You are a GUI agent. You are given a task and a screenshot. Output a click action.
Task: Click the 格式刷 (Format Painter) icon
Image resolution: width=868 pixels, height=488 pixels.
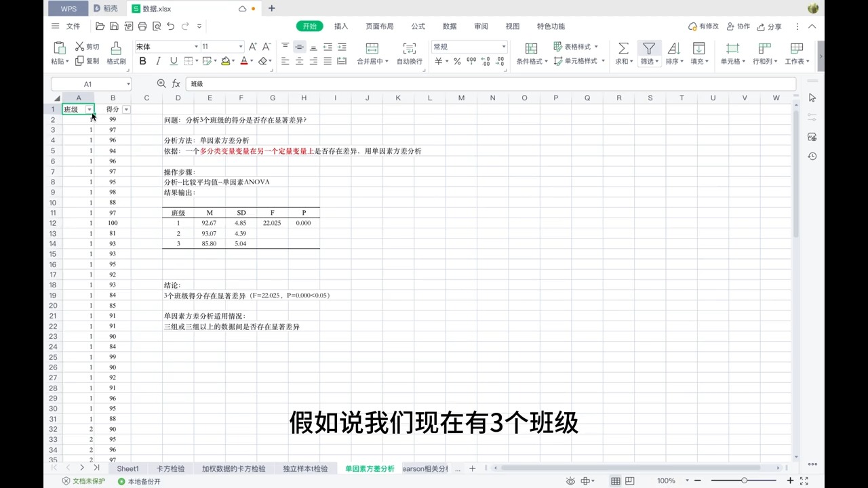click(x=115, y=53)
